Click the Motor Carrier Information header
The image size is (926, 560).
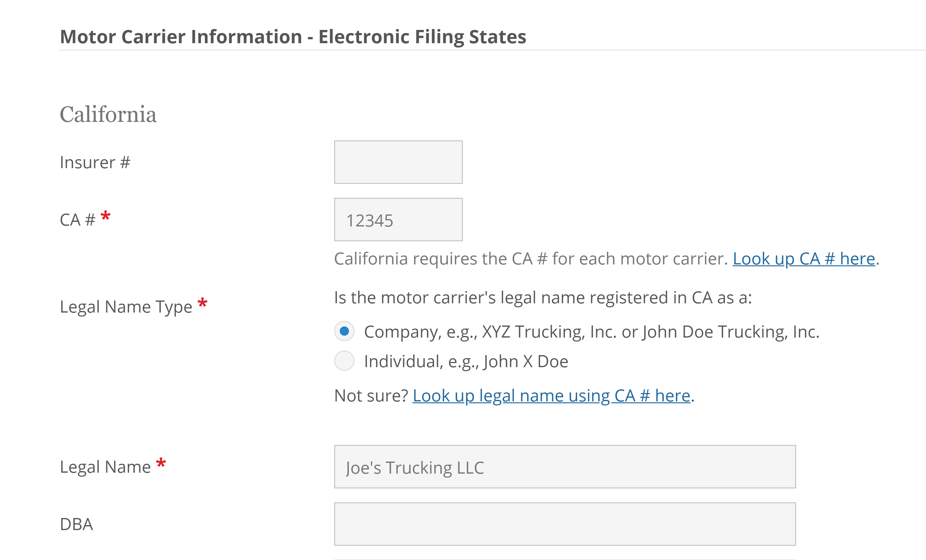click(x=293, y=36)
